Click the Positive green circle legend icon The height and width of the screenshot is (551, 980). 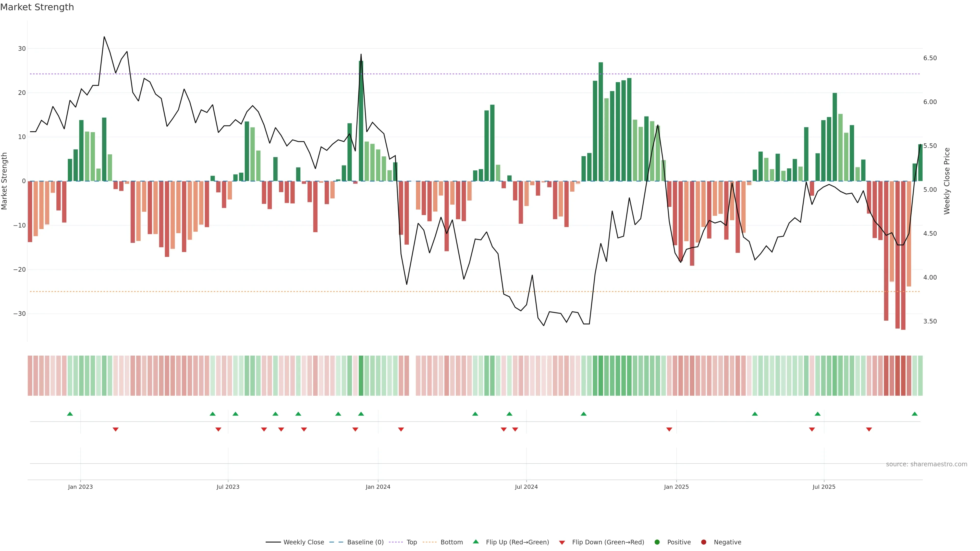(657, 542)
